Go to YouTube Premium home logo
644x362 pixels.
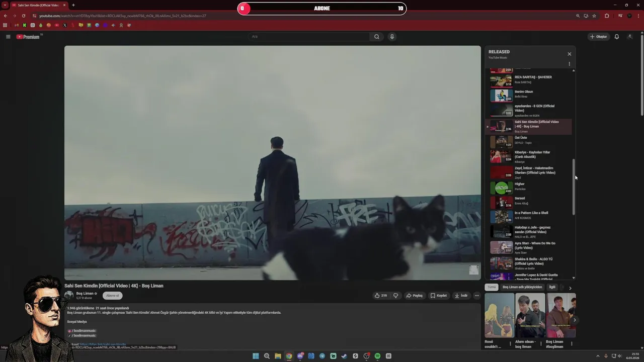click(28, 37)
